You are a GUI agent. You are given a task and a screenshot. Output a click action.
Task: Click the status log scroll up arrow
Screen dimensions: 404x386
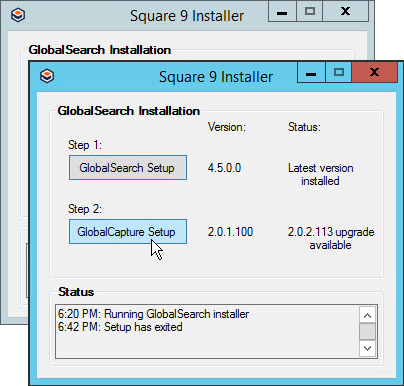pyautogui.click(x=367, y=315)
